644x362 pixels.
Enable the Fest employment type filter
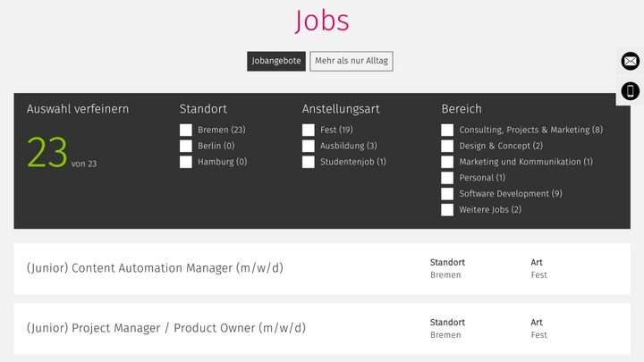click(308, 130)
